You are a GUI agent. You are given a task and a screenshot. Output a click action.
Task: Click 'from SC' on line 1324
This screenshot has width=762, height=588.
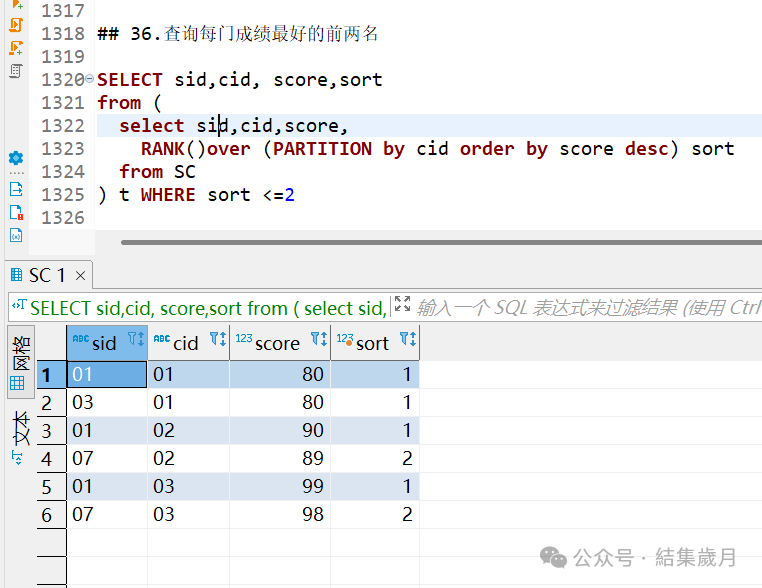[x=157, y=172]
